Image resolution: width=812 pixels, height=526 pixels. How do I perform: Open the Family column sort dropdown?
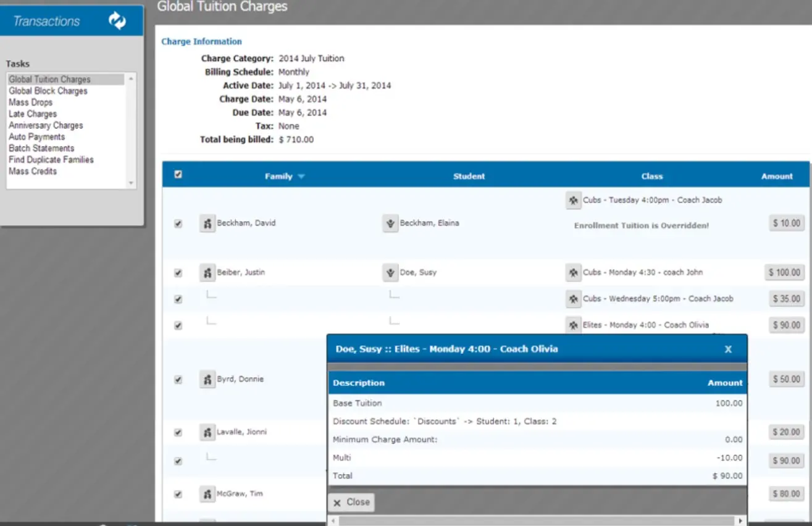pos(301,176)
